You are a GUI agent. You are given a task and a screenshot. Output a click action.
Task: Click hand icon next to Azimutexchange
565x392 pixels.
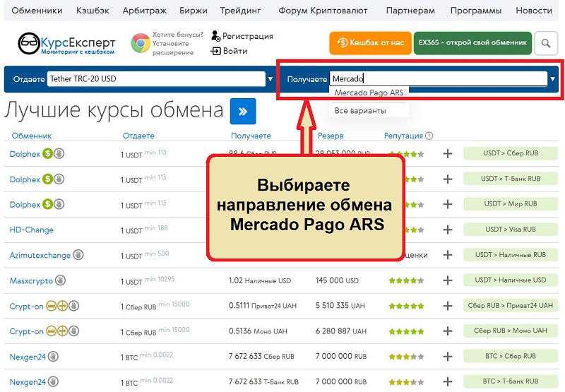coord(78,255)
